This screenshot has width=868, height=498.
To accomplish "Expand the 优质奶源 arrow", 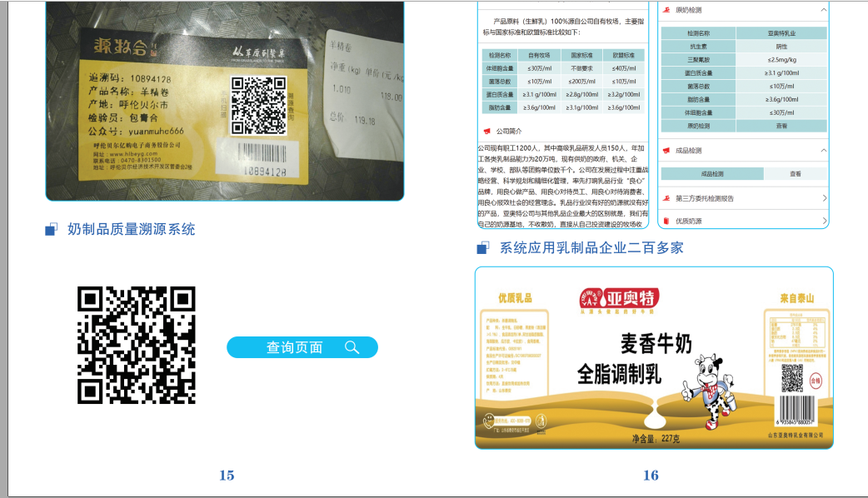I will [825, 221].
